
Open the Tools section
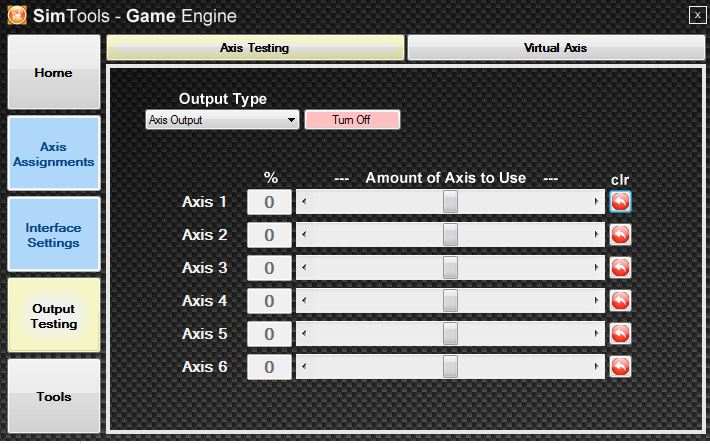[x=54, y=396]
